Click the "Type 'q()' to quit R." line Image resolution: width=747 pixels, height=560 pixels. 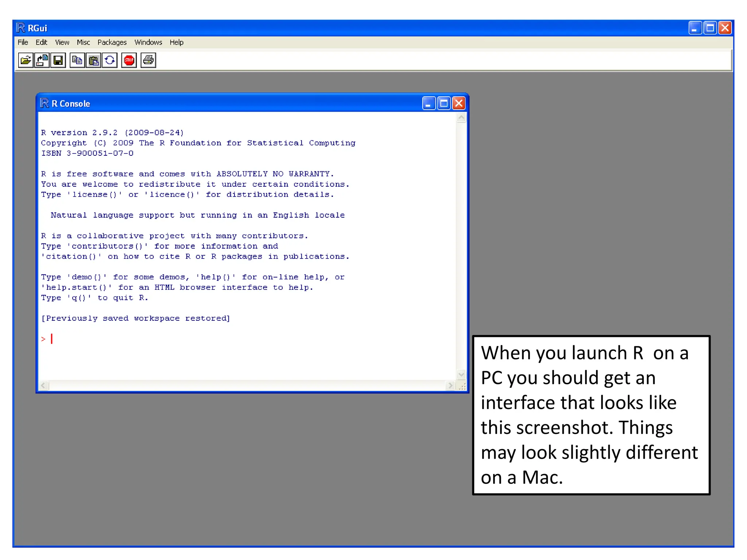click(94, 298)
